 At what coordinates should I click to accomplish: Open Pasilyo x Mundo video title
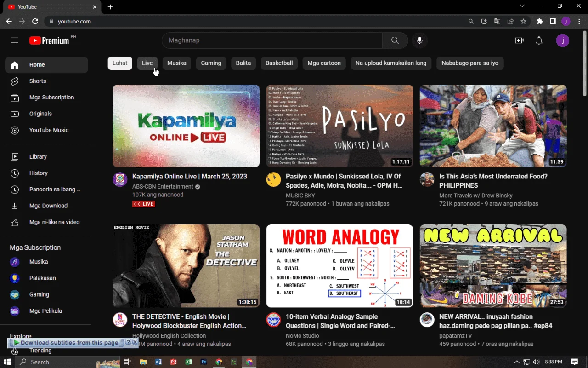[344, 181]
